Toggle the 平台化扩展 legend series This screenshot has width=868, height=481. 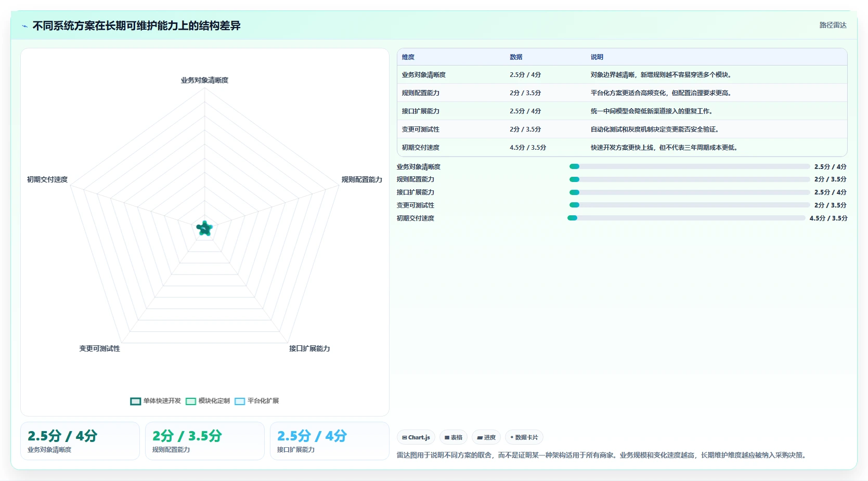tap(257, 401)
